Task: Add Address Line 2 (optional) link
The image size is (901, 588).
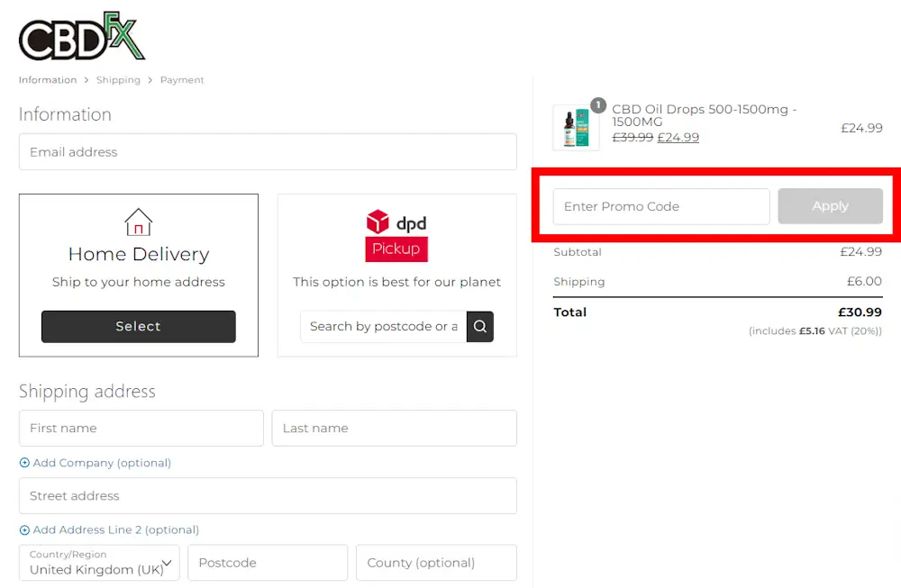Action: tap(116, 530)
